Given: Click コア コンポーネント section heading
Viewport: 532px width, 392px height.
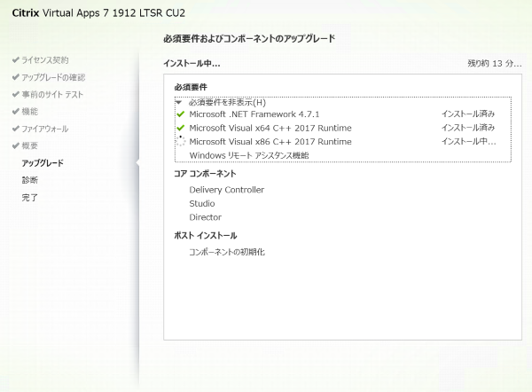Looking at the screenshot, I should click(x=206, y=174).
